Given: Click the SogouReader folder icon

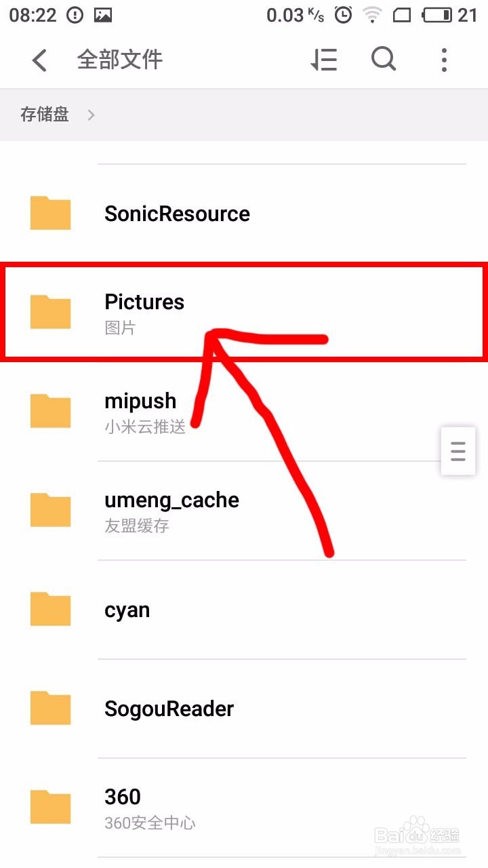Looking at the screenshot, I should 51,708.
